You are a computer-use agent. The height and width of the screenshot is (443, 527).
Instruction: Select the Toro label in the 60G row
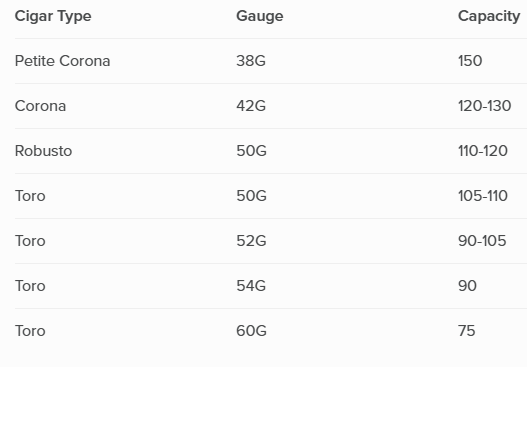30,331
